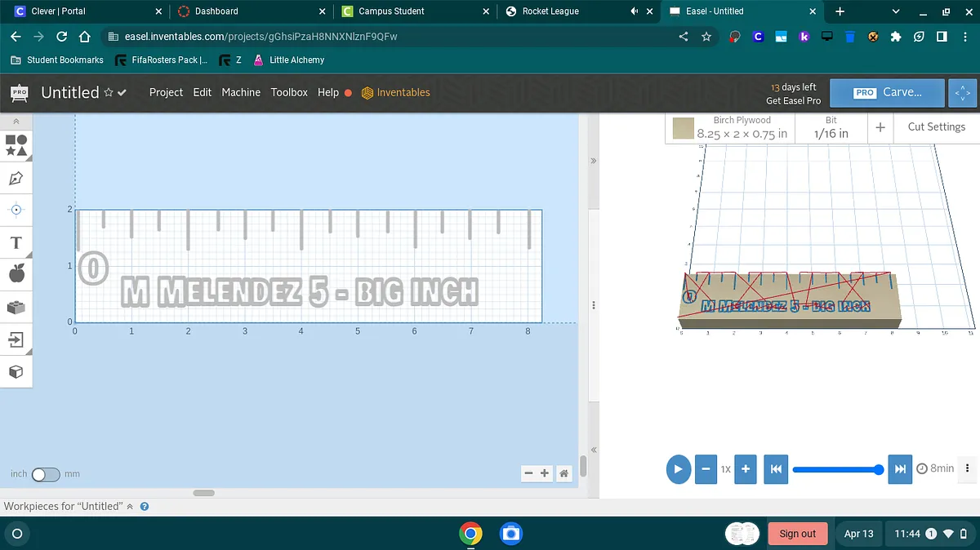The height and width of the screenshot is (550, 980).
Task: Play the carving simulation
Action: pos(678,469)
